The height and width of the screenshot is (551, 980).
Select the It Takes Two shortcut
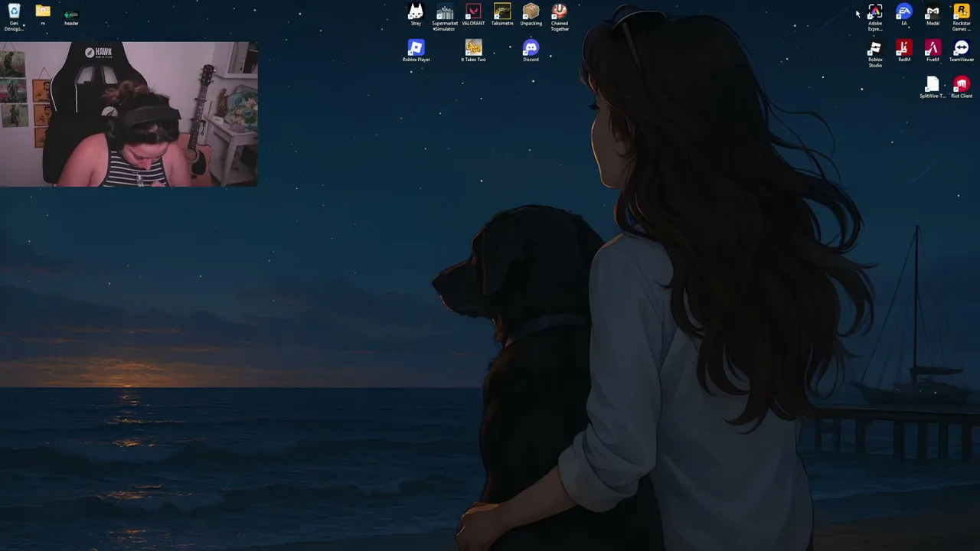(473, 51)
